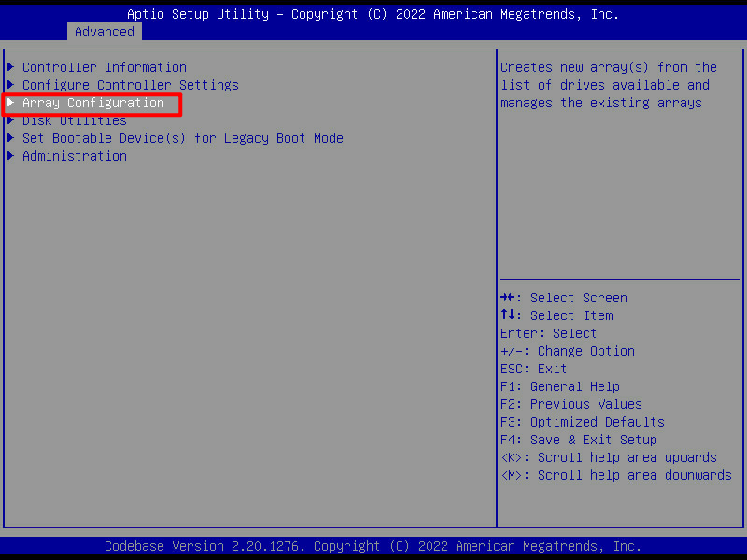
Task: Click the F2: Previous Values hint
Action: tap(571, 404)
